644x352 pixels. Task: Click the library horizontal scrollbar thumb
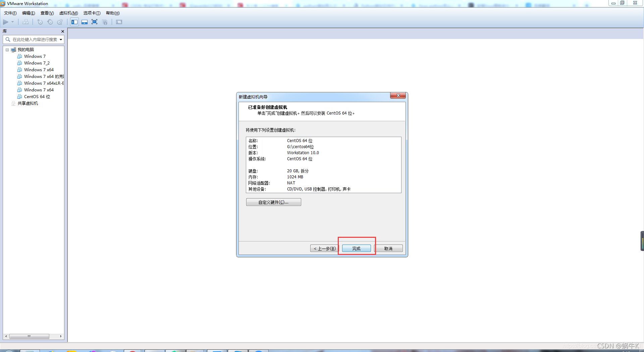pos(29,336)
